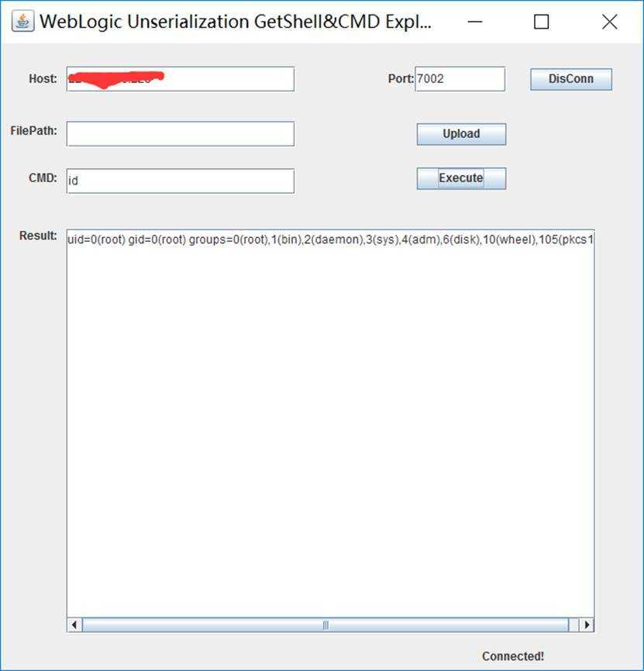Click the Result output text area
644x671 pixels.
(x=330, y=424)
